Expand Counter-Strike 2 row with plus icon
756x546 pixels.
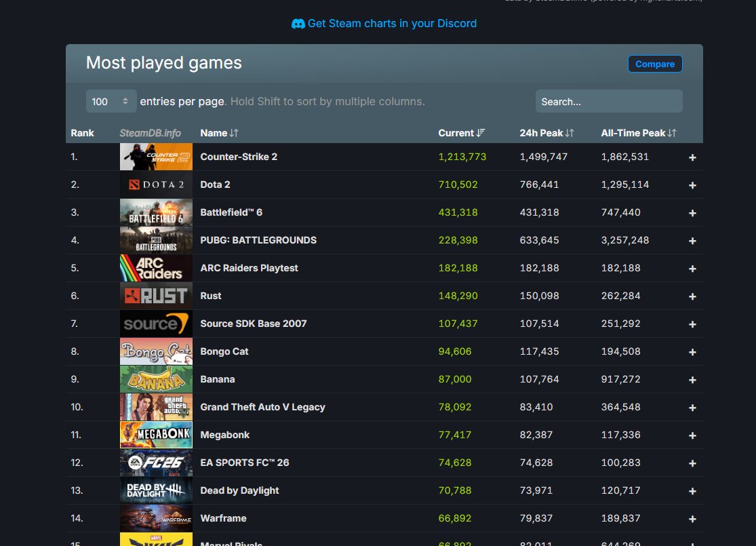[x=692, y=157]
